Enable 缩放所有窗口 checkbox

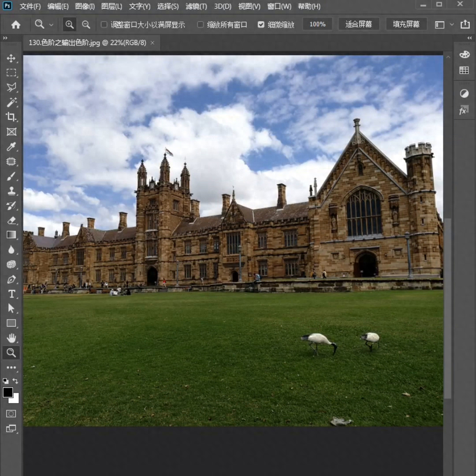pos(201,24)
